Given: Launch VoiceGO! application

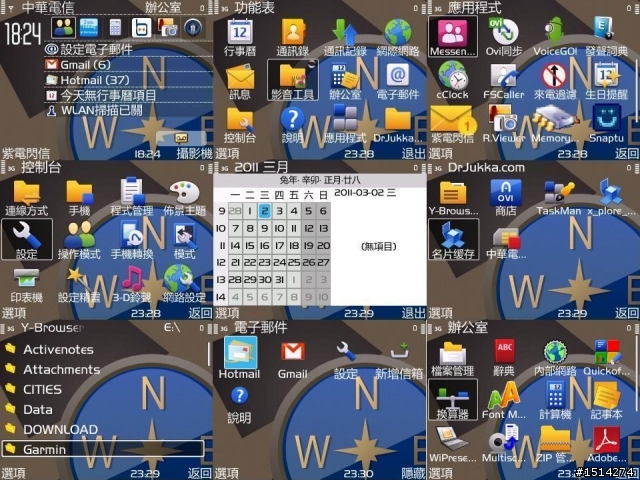Looking at the screenshot, I should pyautogui.click(x=555, y=31).
